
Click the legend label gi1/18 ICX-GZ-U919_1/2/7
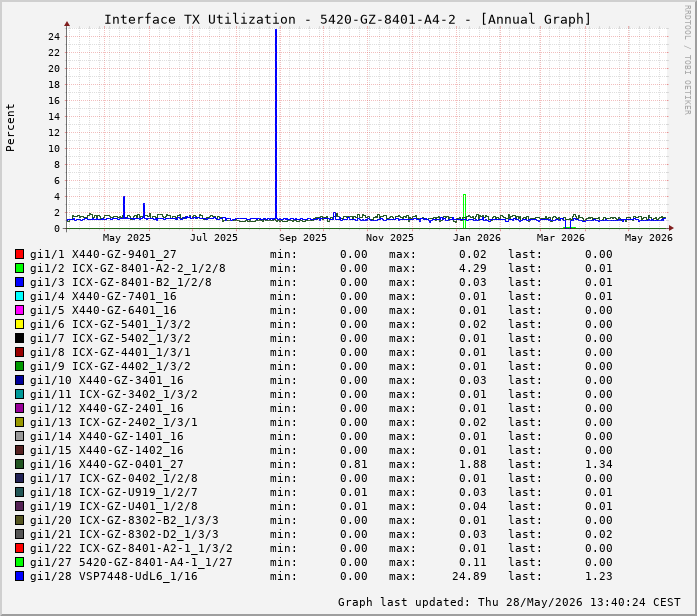[x=114, y=492]
